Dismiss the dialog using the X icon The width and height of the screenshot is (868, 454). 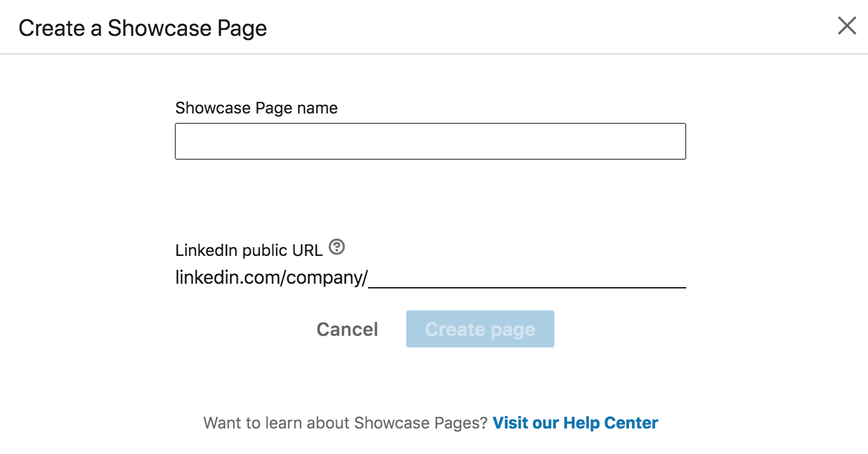[847, 26]
